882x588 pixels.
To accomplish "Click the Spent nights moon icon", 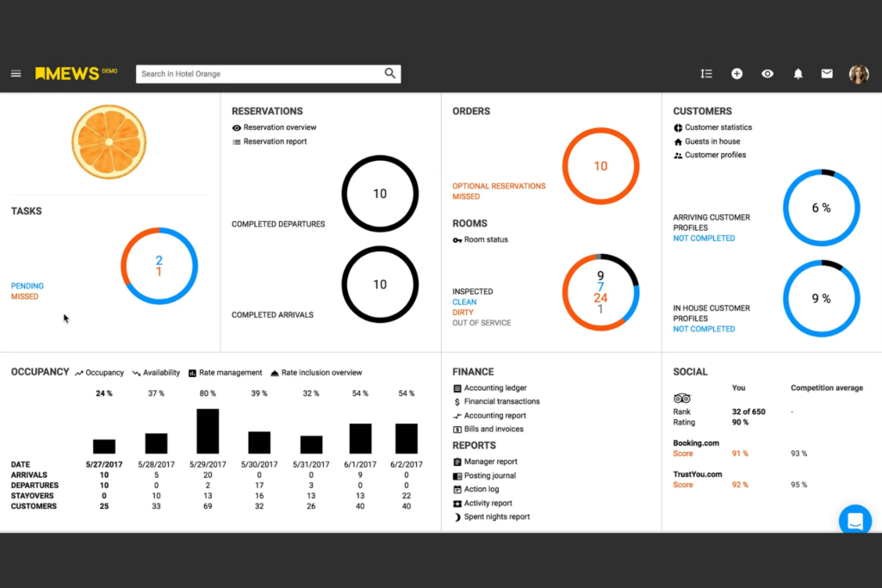I will pos(457,517).
